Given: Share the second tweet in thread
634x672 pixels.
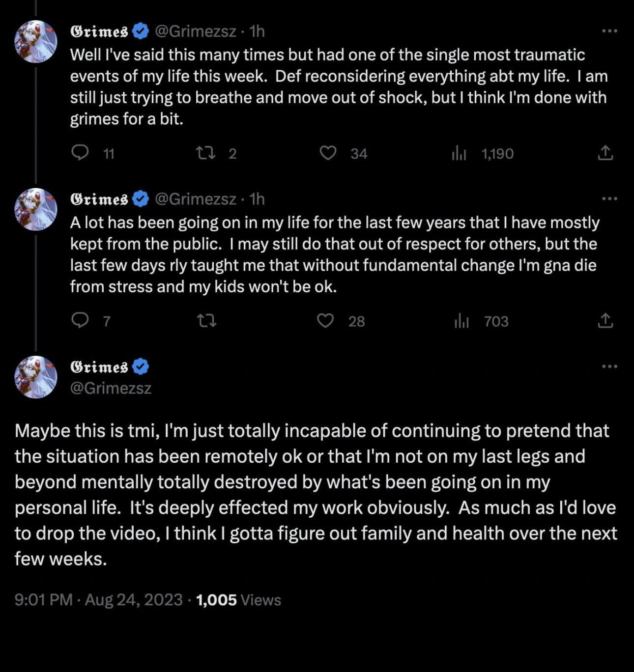Looking at the screenshot, I should click(605, 321).
